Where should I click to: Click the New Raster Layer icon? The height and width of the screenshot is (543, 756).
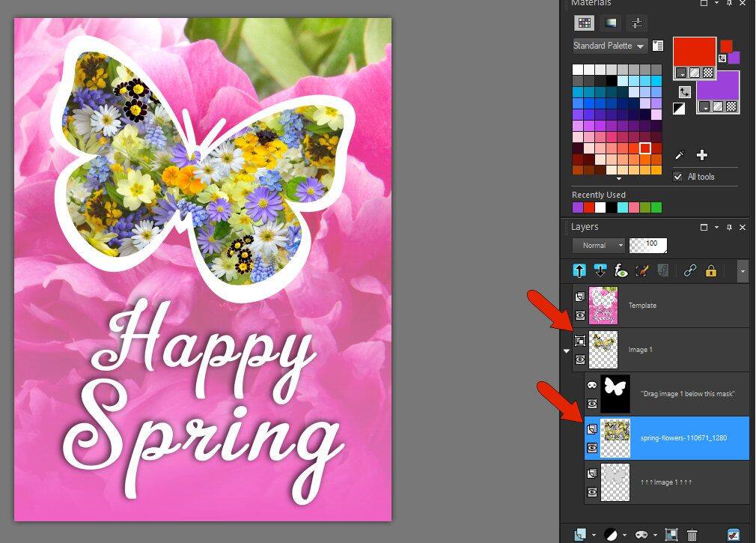pos(581,535)
